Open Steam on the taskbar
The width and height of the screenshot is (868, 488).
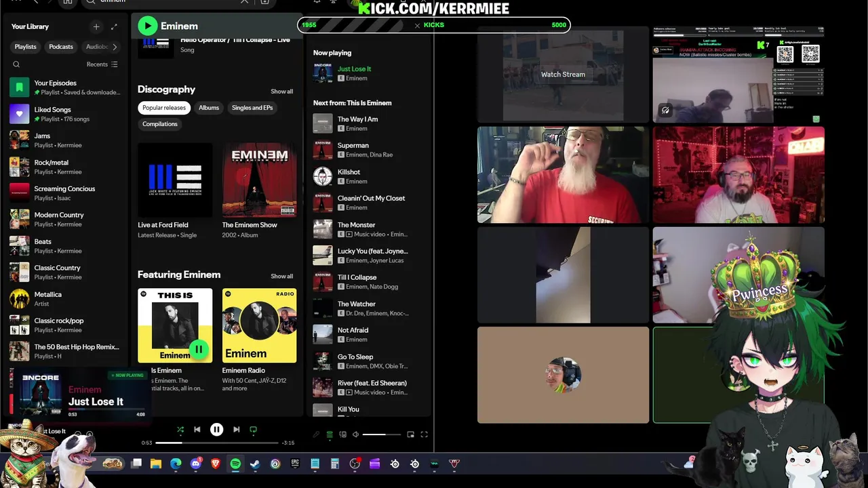255,464
